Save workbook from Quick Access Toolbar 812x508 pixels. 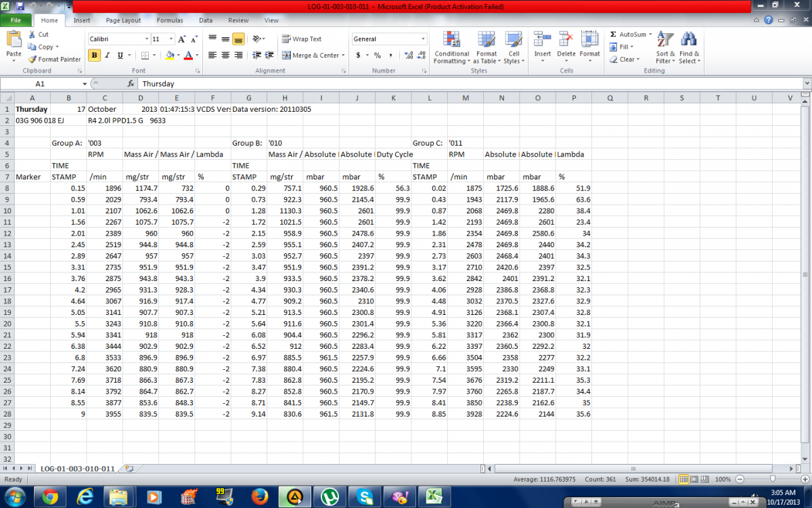[x=20, y=6]
